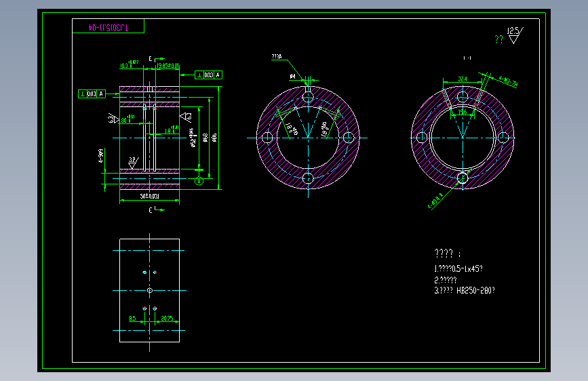Click the small center circle in the rectangular view
This screenshot has height=381, width=588.
pyautogui.click(x=150, y=290)
